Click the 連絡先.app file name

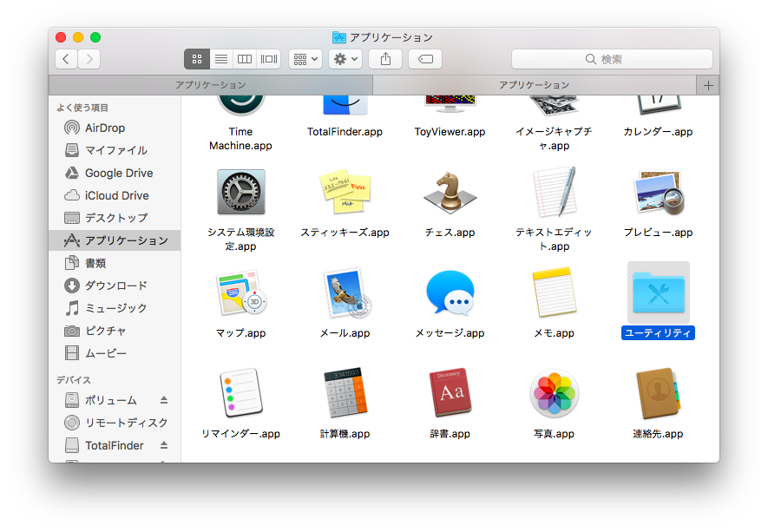point(658,434)
